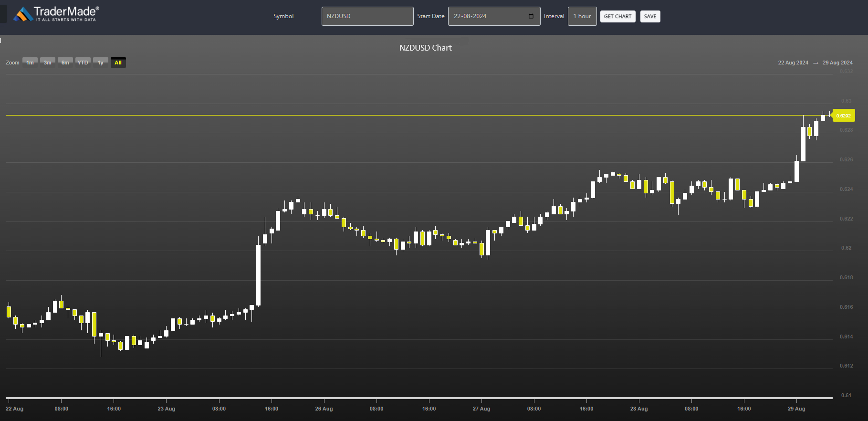Screen dimensions: 868x421
Task: Click the 23 Aug x-axis date label
Action: coord(167,409)
